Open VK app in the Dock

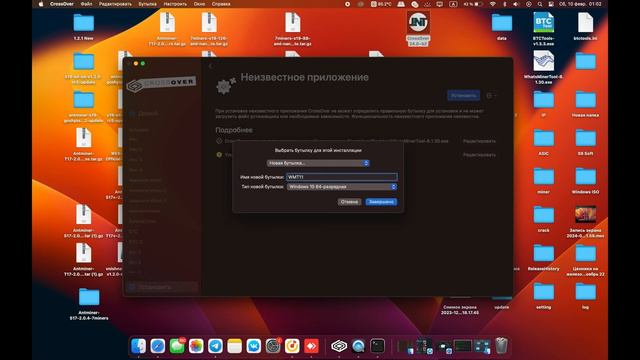[253, 346]
